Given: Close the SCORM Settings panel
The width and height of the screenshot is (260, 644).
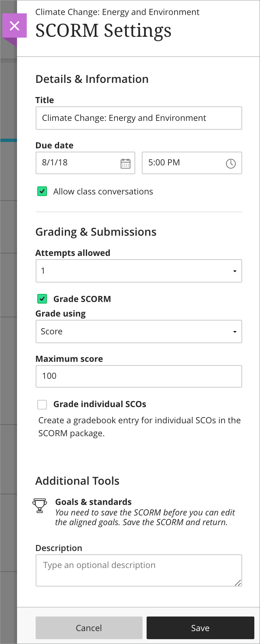Looking at the screenshot, I should [x=15, y=26].
